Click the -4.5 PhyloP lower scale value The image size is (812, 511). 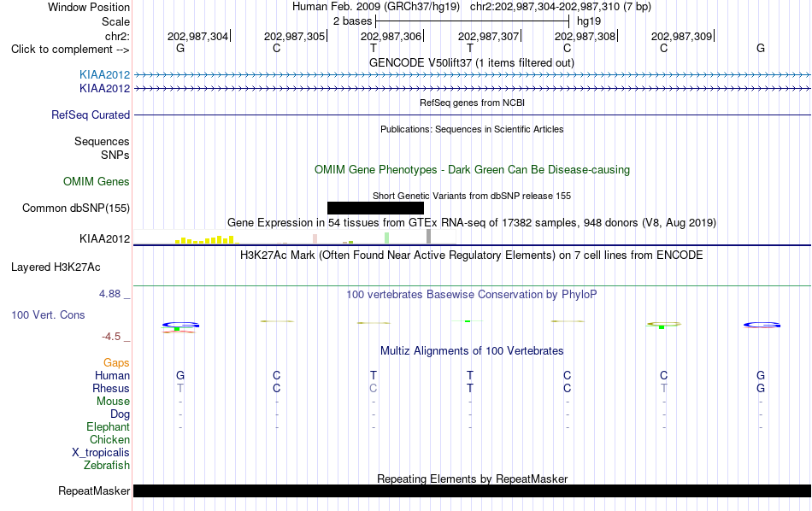(x=111, y=337)
